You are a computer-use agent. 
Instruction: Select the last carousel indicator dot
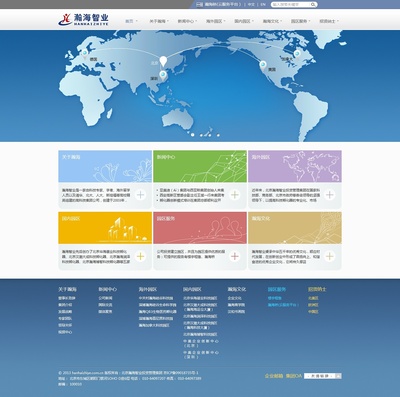tap(218, 135)
